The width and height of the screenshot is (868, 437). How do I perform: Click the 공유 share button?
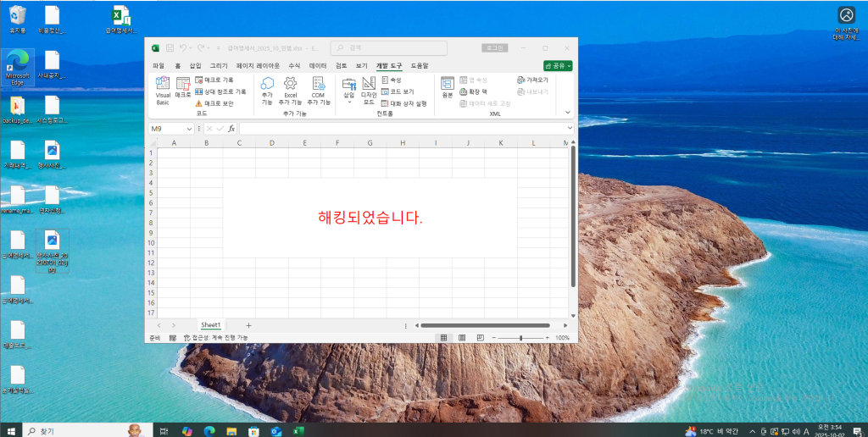click(x=558, y=65)
